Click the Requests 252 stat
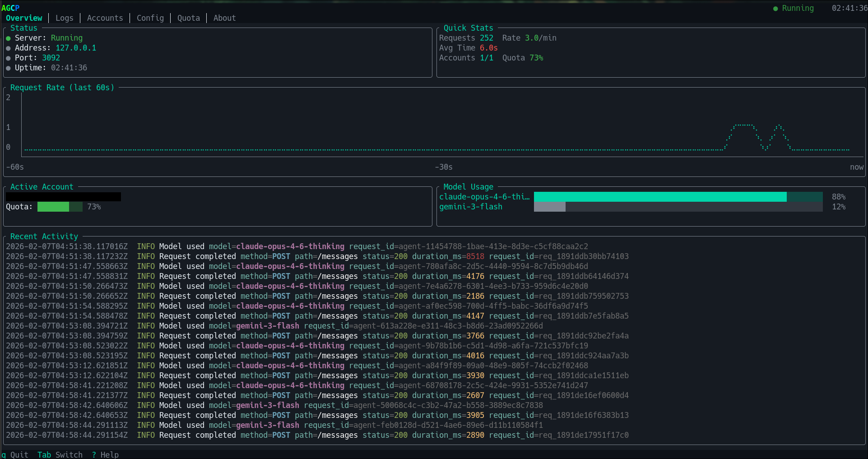Viewport: 868px width, 459px height. [466, 38]
